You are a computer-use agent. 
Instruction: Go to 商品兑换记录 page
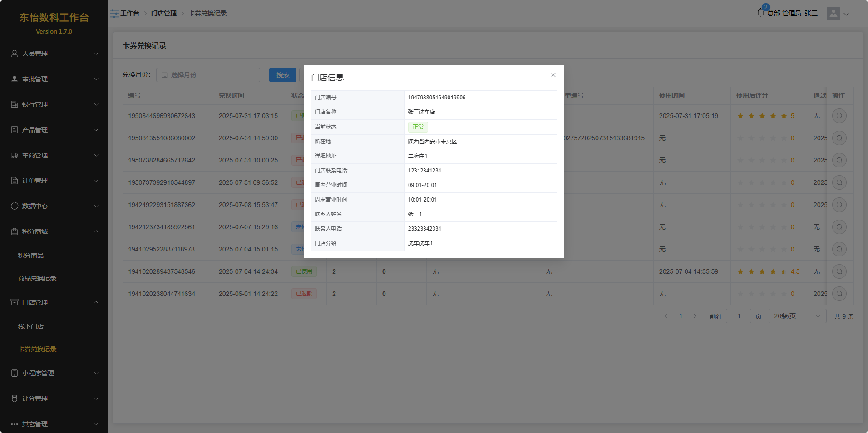(37, 278)
